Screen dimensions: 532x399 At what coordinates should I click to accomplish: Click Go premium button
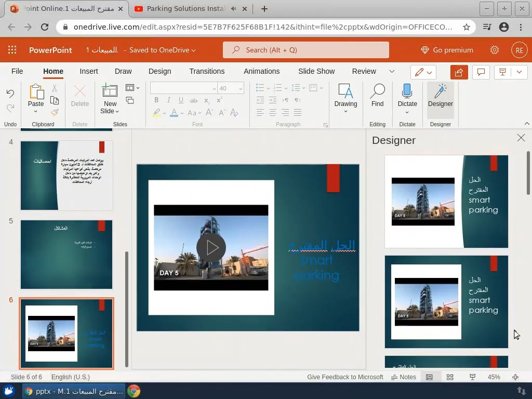[447, 50]
